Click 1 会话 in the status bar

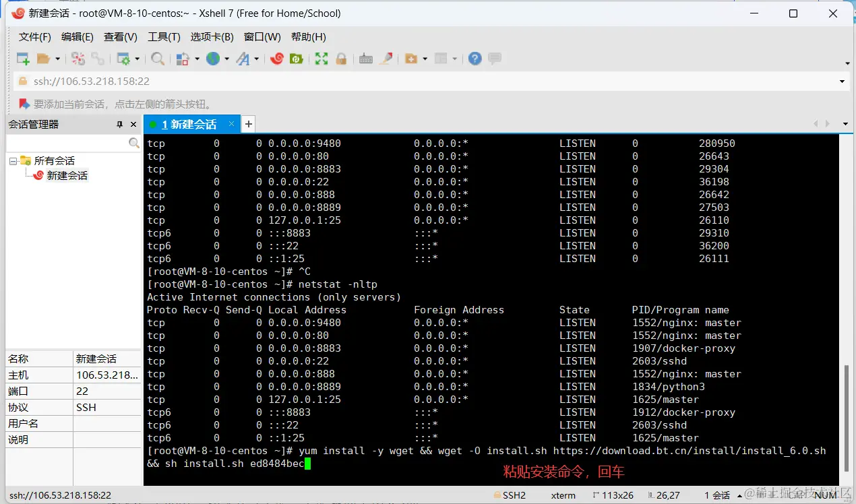716,495
